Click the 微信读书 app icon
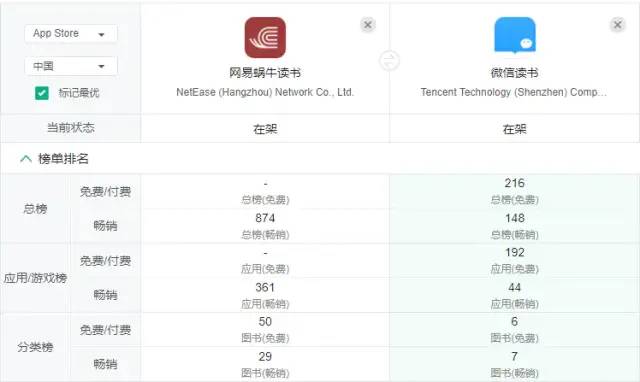The height and width of the screenshot is (382, 640). click(x=515, y=36)
